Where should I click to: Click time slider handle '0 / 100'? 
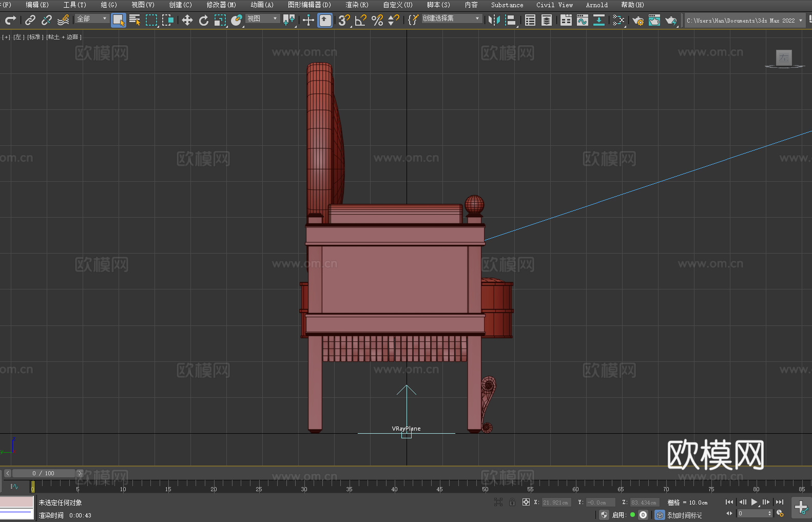pos(44,473)
